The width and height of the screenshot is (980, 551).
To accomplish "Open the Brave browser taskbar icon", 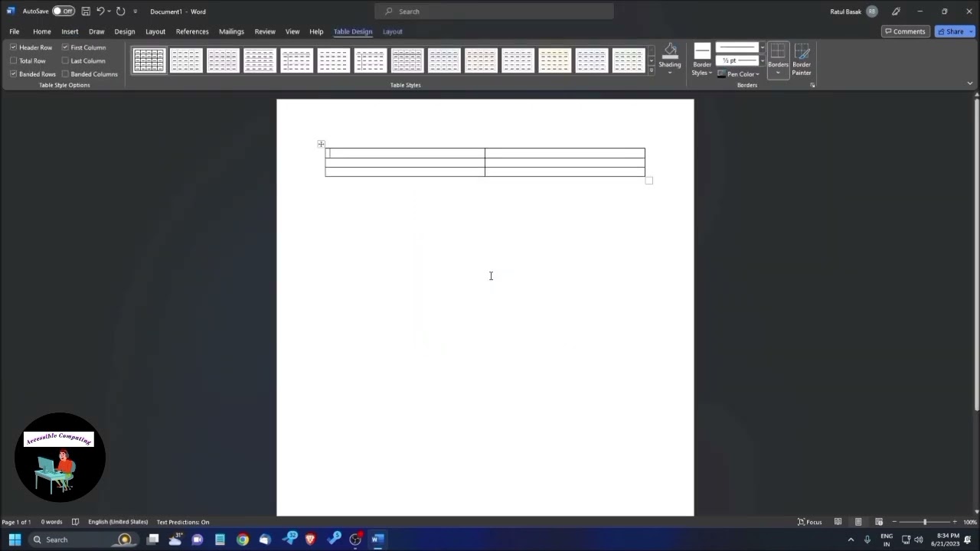I will click(310, 540).
